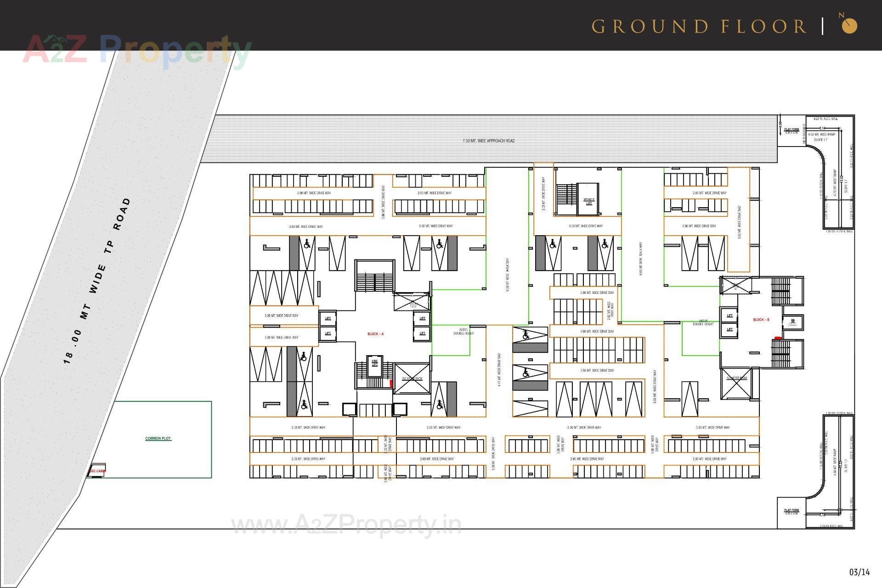Image resolution: width=882 pixels, height=588 pixels.
Task: Click the COMMON PLOT label
Action: [158, 438]
